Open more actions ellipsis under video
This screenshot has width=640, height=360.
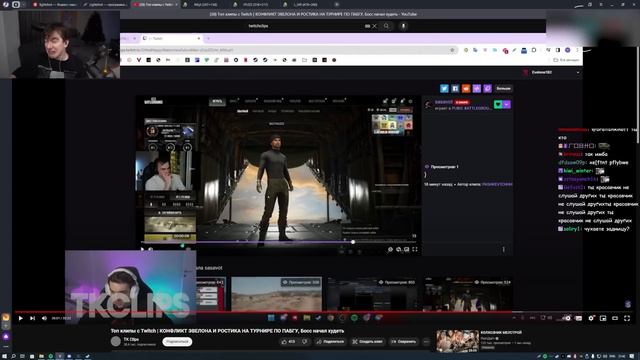(x=426, y=342)
